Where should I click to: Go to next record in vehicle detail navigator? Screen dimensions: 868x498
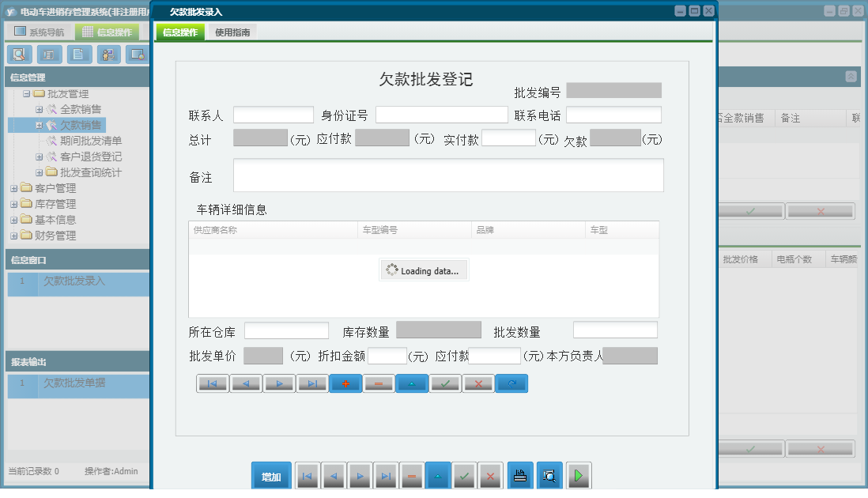[279, 383]
